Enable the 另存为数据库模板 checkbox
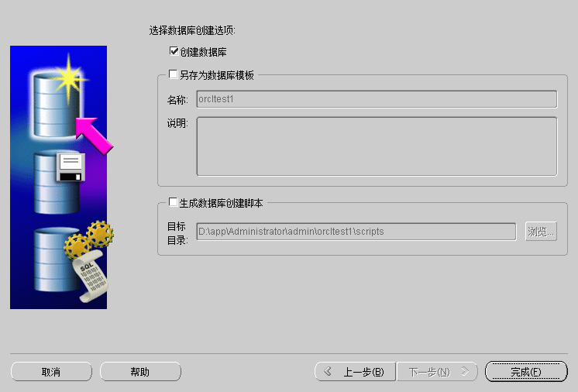The width and height of the screenshot is (578, 392). tap(173, 74)
